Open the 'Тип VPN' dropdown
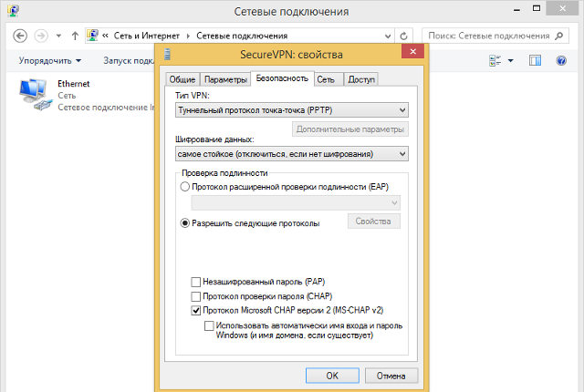The width and height of the screenshot is (584, 392). coord(292,110)
